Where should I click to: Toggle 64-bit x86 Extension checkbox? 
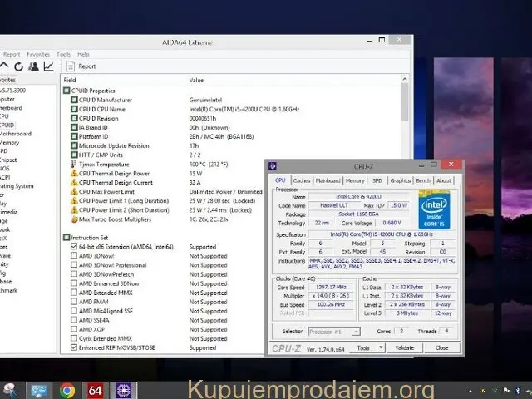pos(73,247)
